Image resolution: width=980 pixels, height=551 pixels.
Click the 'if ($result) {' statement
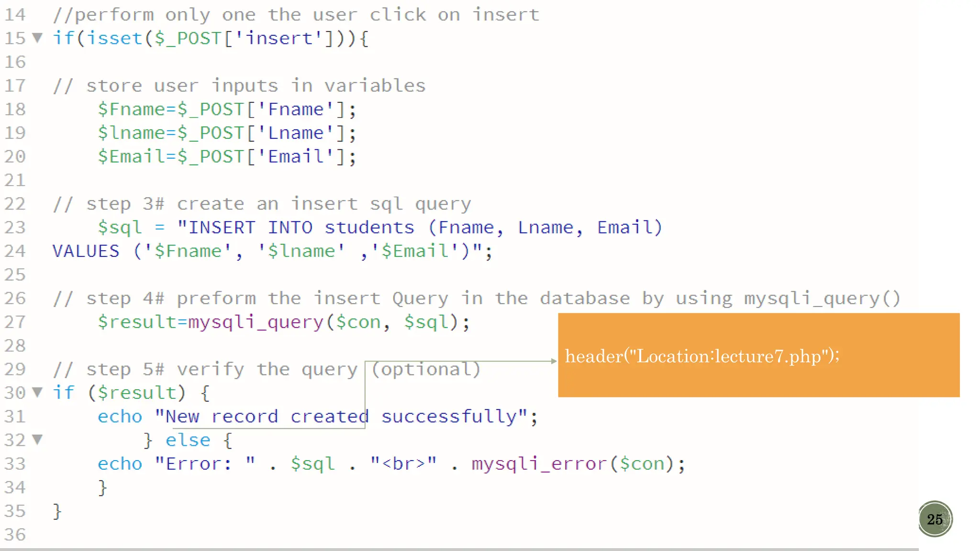coord(131,393)
